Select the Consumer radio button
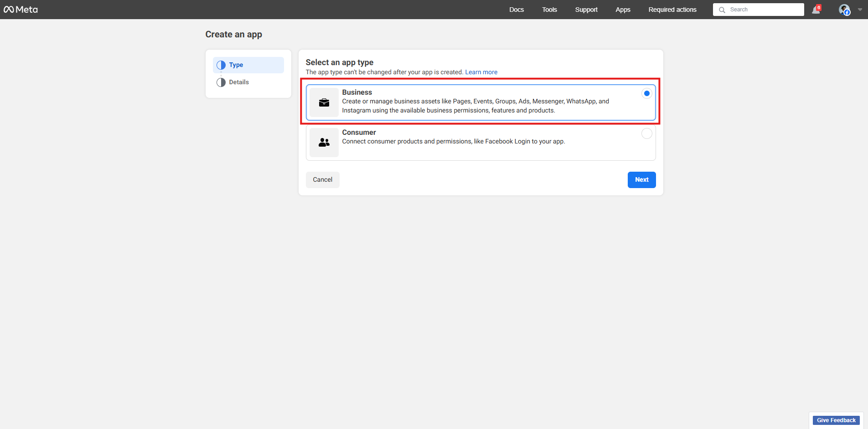868x429 pixels. pos(646,133)
